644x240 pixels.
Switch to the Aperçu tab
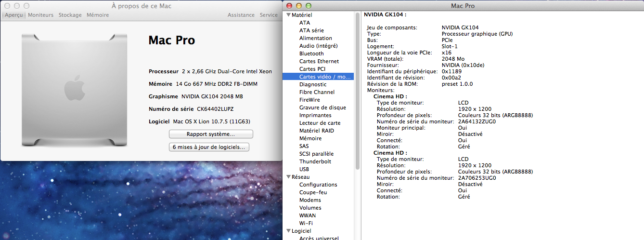tap(14, 15)
